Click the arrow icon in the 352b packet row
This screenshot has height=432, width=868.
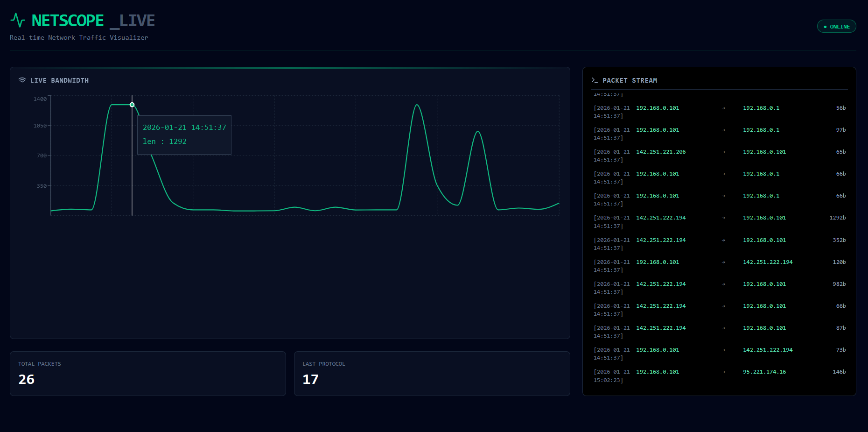coord(723,241)
